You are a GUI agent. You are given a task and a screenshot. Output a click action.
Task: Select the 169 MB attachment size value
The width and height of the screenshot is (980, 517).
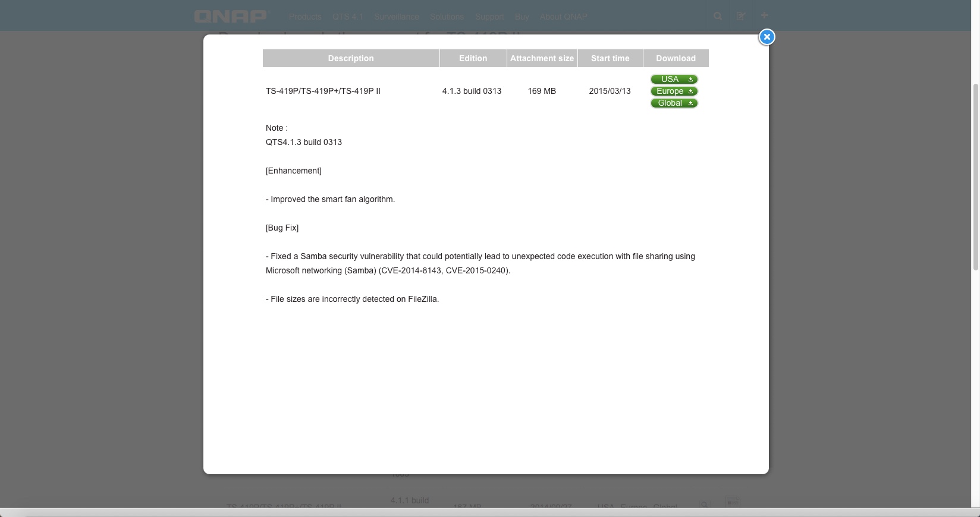click(542, 91)
